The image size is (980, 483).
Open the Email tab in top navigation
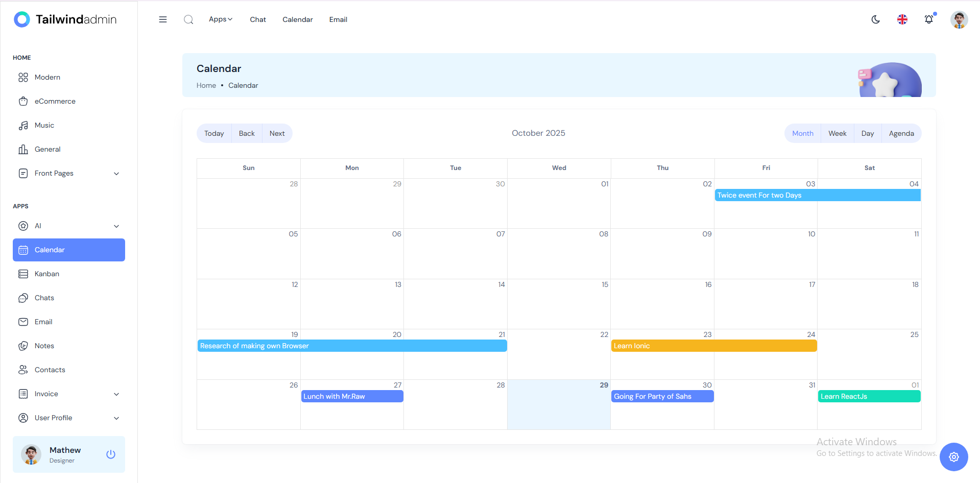pos(338,19)
